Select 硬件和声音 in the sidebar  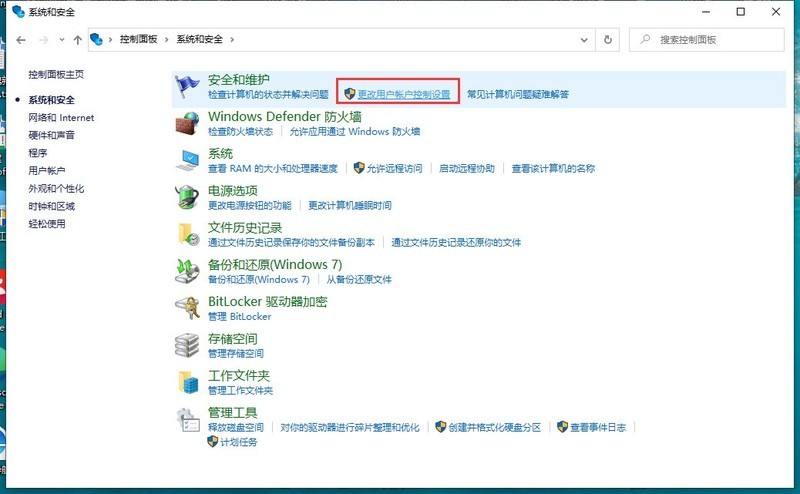[52, 135]
